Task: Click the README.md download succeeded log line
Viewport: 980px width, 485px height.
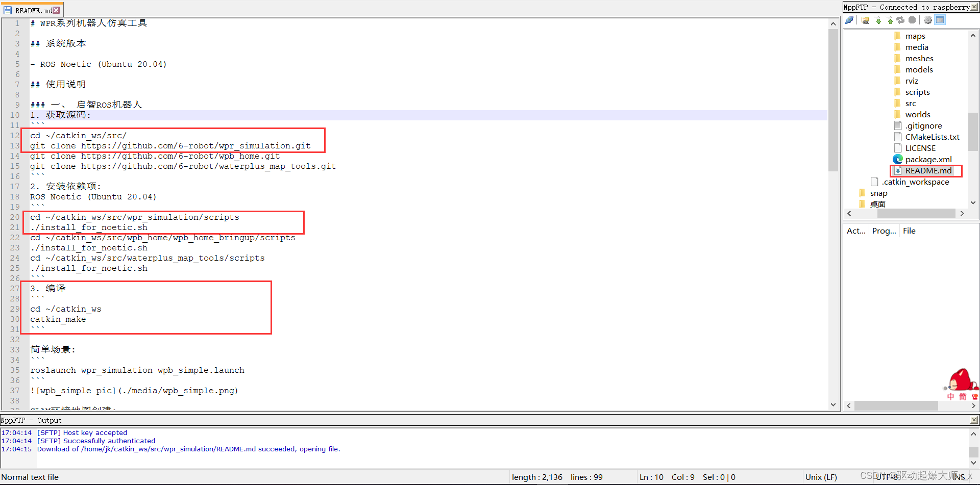Action: point(170,449)
